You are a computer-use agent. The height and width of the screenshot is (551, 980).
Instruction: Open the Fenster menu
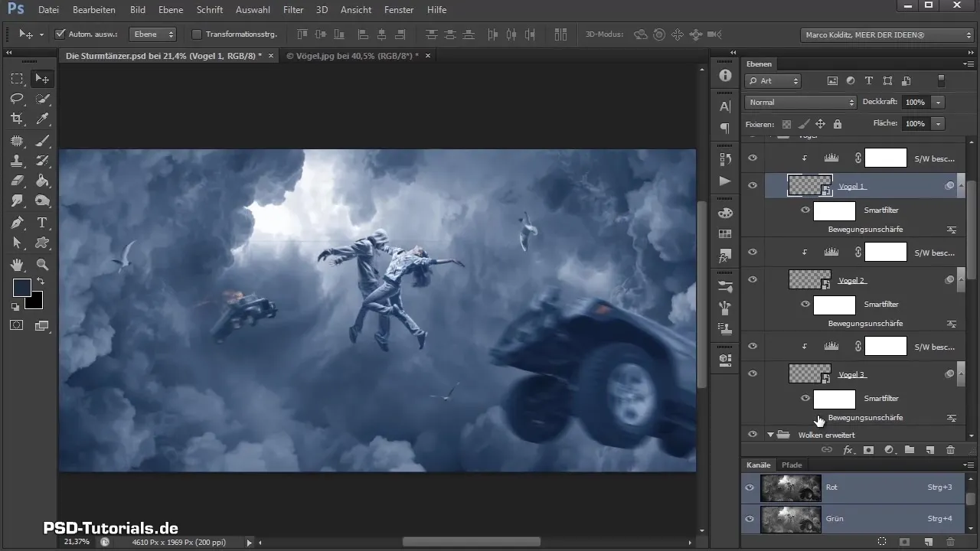[398, 10]
